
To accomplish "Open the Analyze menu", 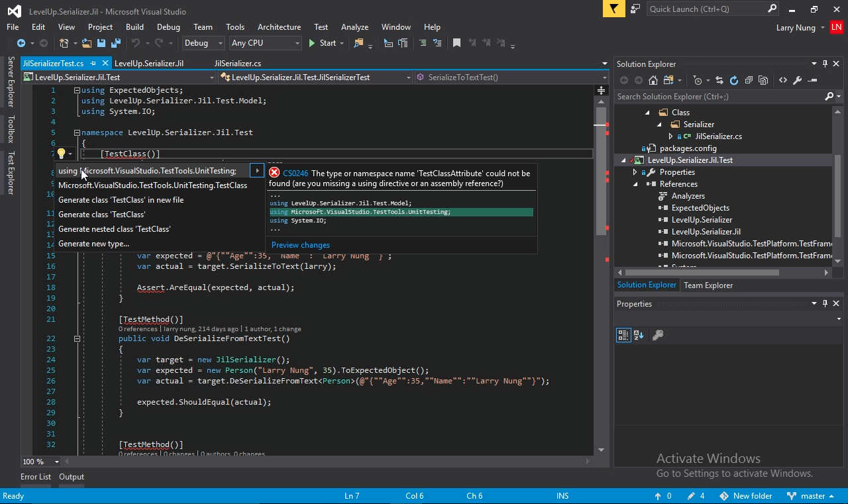I will [354, 27].
